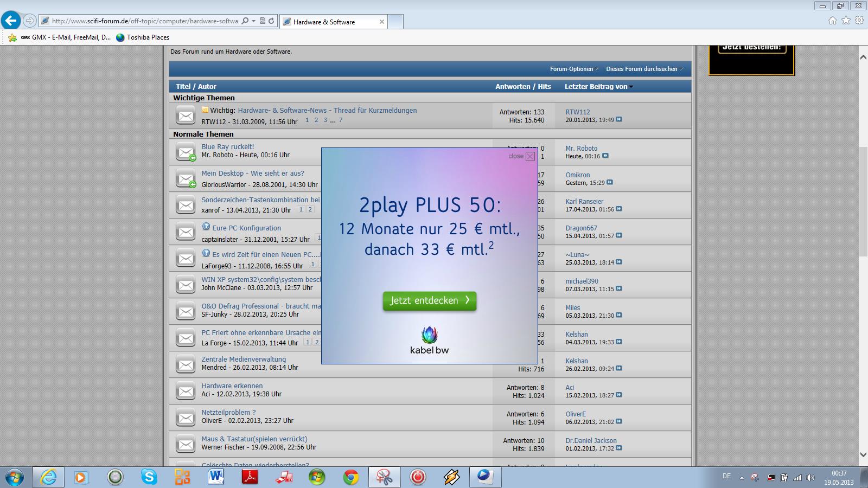Open the Internet Explorer home page icon
Viewport: 868px width, 488px height.
(832, 21)
